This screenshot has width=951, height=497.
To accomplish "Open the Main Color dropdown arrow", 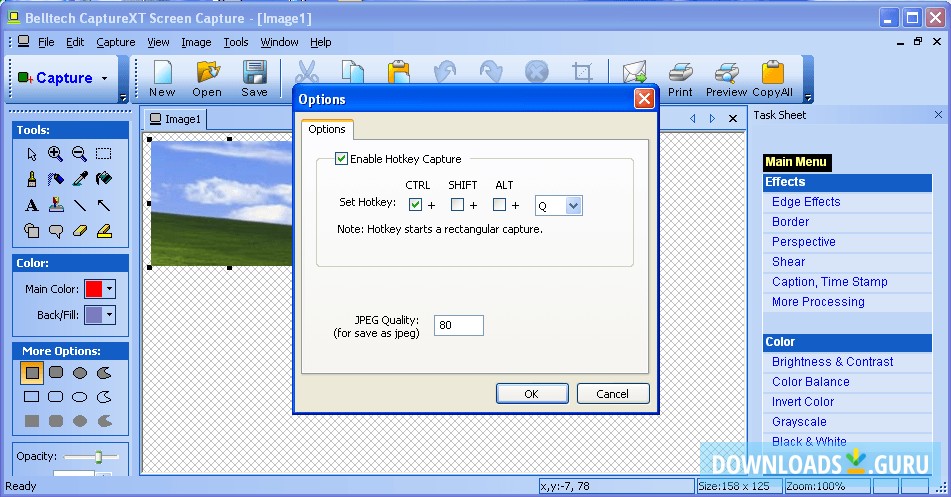I will (x=109, y=289).
